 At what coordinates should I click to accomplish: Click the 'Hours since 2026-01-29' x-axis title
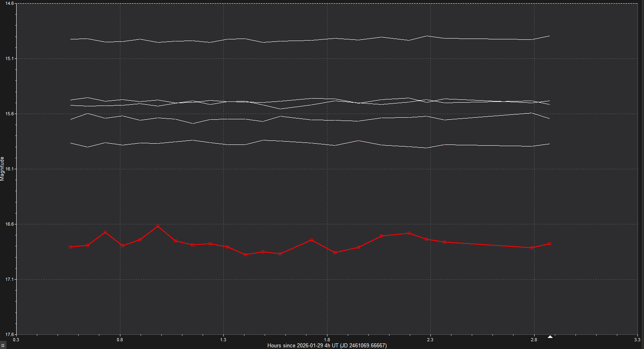click(327, 346)
